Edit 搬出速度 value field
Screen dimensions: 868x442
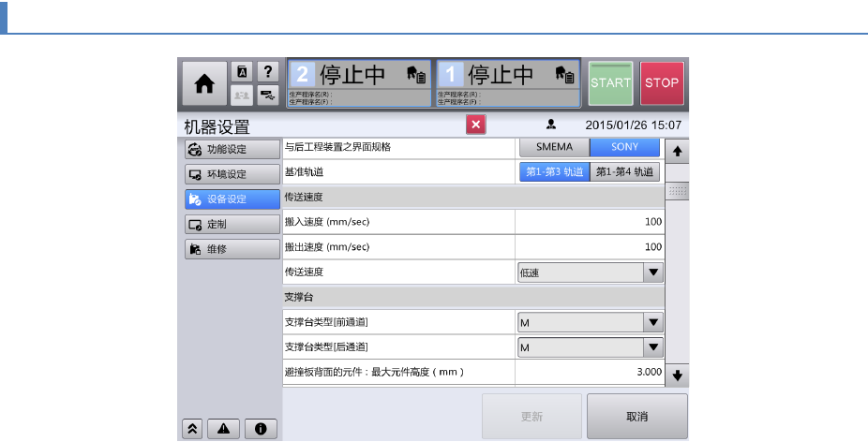[590, 246]
